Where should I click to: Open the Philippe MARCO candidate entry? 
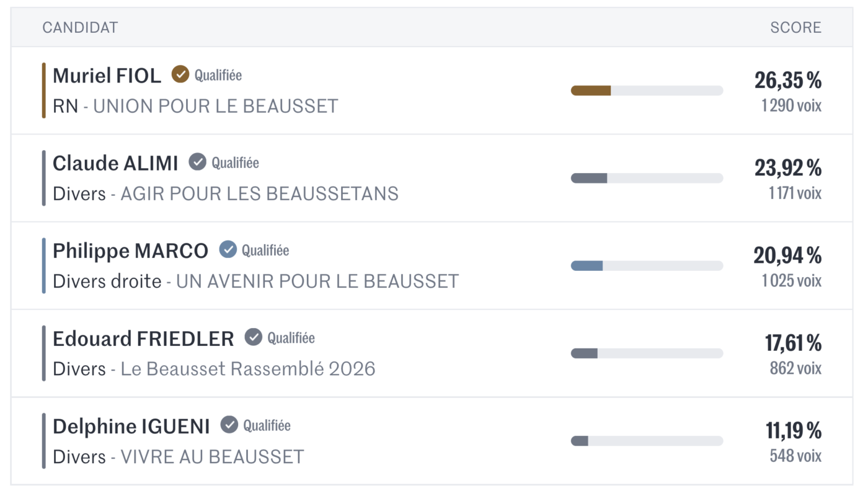tap(130, 250)
